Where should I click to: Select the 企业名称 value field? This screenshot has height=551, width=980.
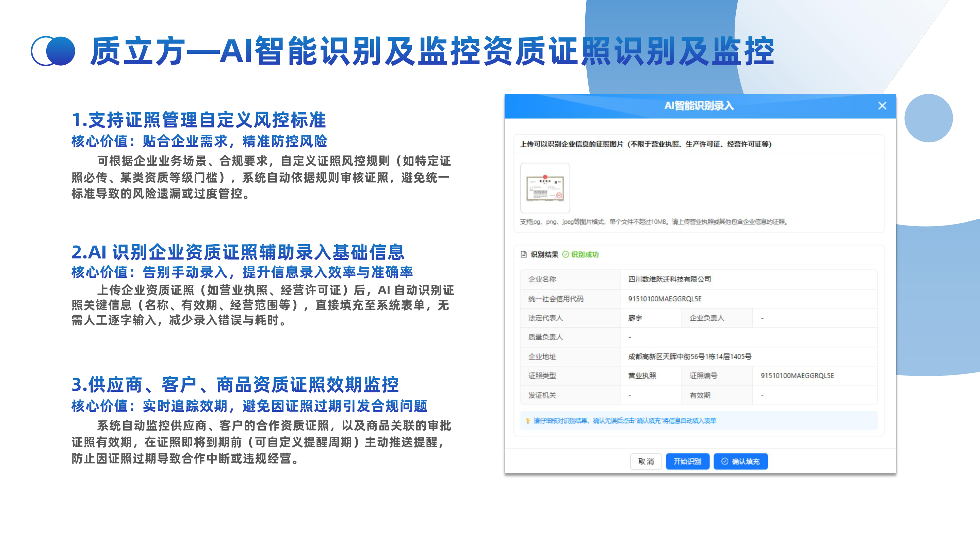[748, 279]
